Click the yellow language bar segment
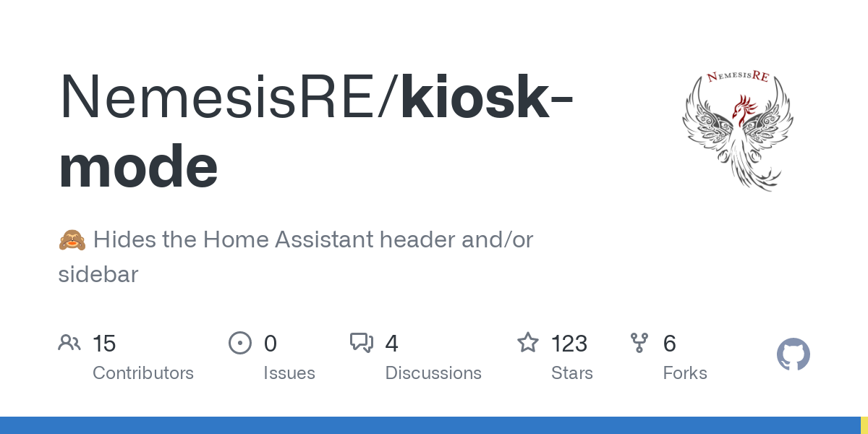The width and height of the screenshot is (868, 434). 864,425
